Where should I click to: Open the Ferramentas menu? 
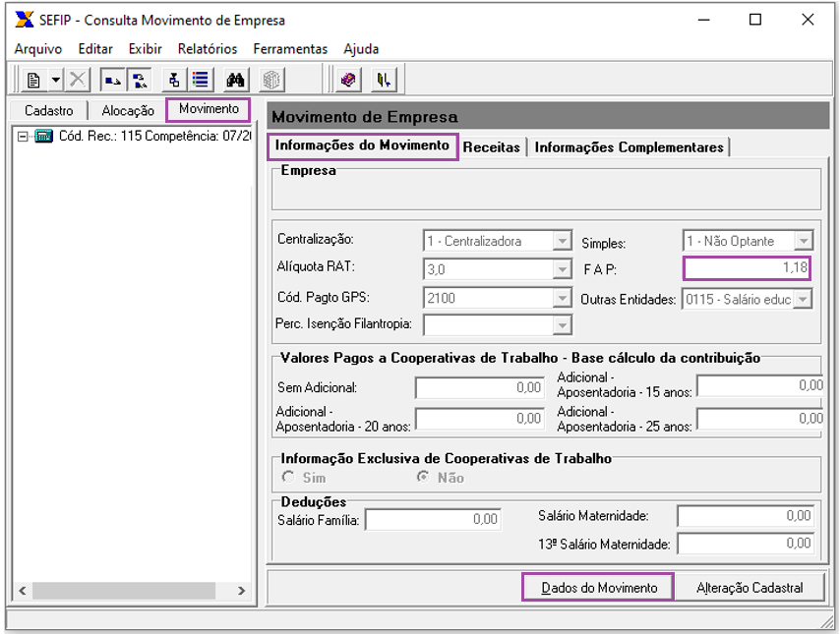click(290, 49)
